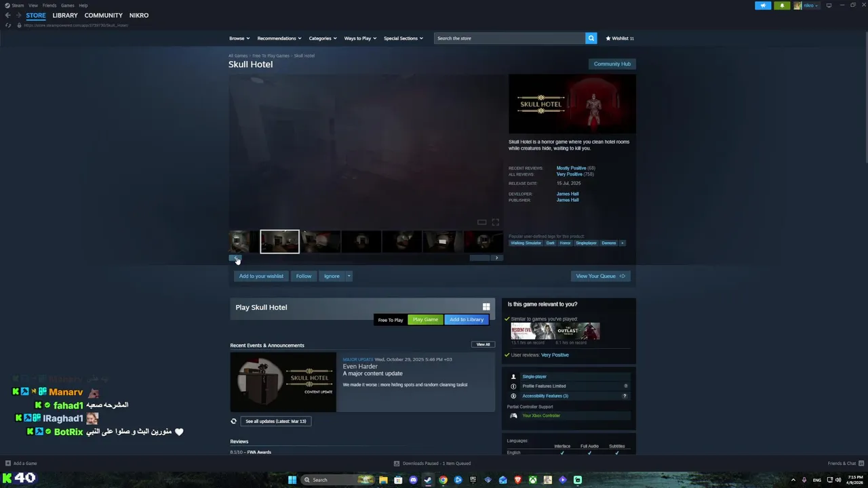Click the Add to Library button
The height and width of the screenshot is (488, 868).
(x=467, y=319)
